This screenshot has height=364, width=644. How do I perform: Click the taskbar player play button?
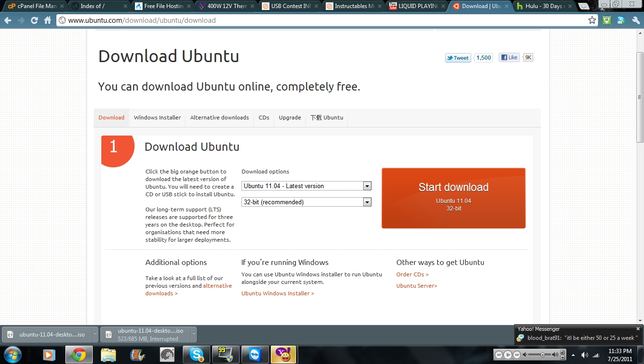tap(508, 355)
